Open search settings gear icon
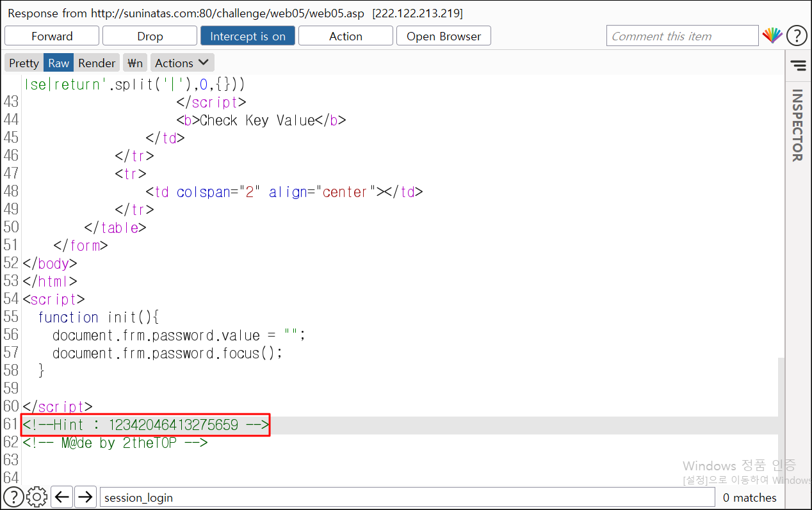 (37, 497)
